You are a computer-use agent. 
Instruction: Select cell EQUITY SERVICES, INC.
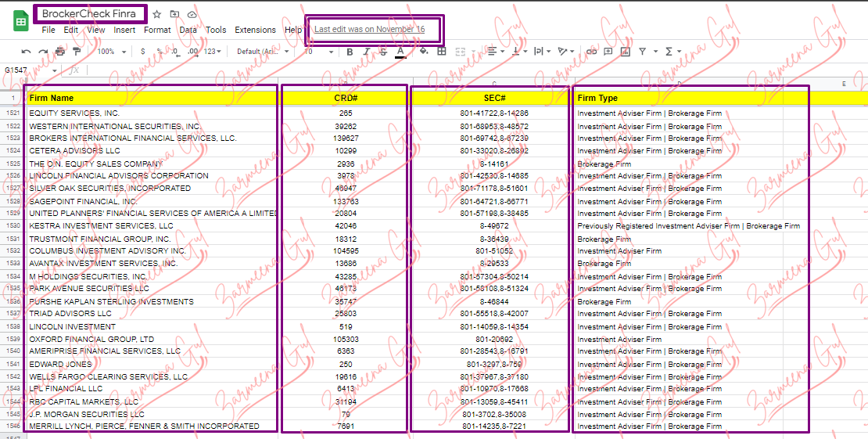click(x=151, y=113)
